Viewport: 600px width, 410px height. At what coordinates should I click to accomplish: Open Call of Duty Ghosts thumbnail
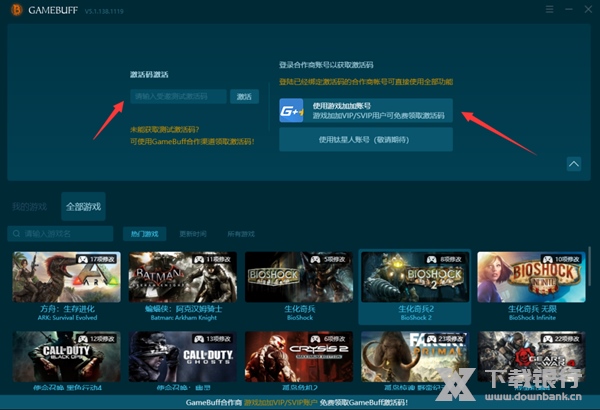(x=183, y=356)
